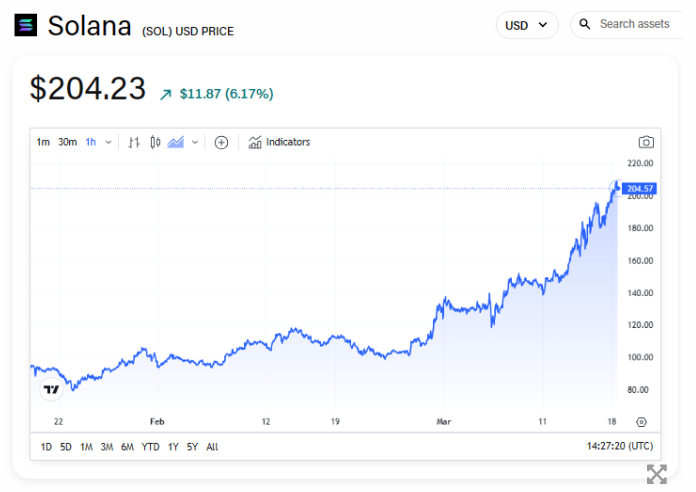Click the compare or add symbol plus icon

222,142
